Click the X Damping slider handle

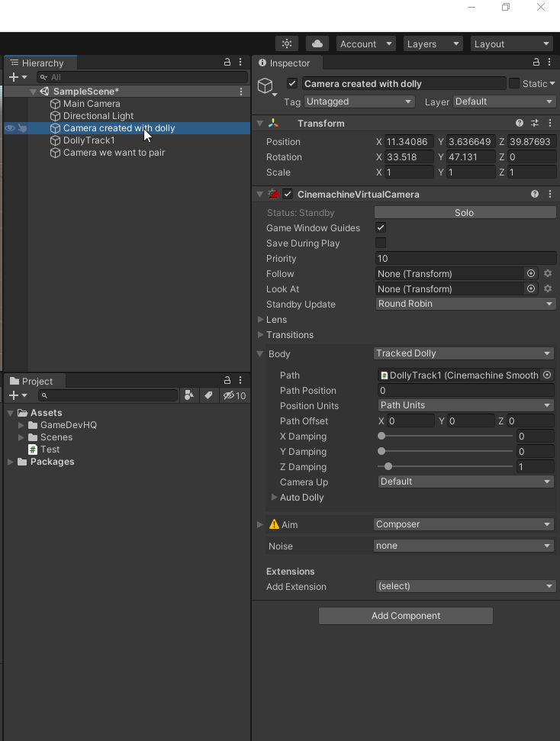pos(381,436)
